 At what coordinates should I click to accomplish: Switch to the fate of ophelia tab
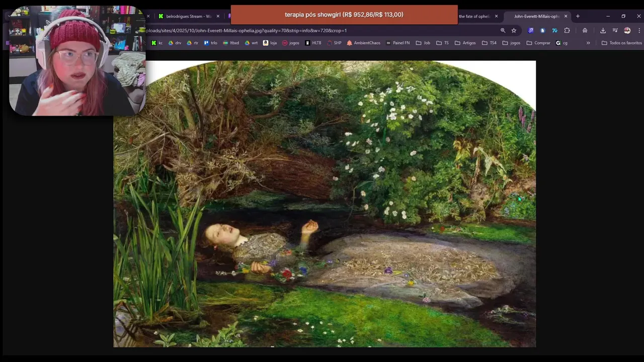[x=474, y=16]
